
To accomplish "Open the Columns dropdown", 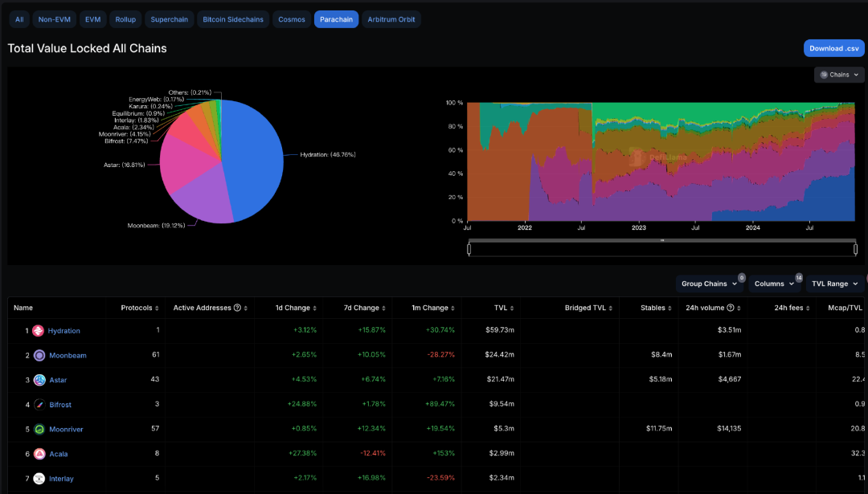I will coord(775,284).
